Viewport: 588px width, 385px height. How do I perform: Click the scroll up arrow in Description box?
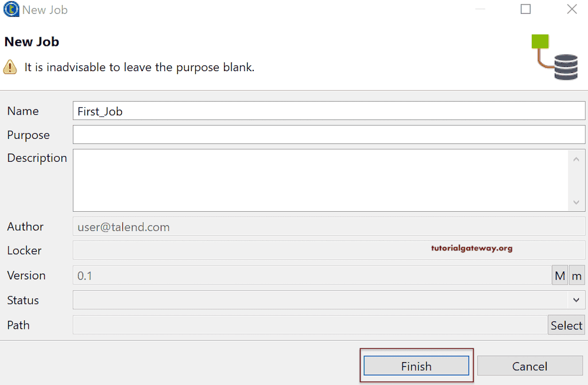coord(576,158)
